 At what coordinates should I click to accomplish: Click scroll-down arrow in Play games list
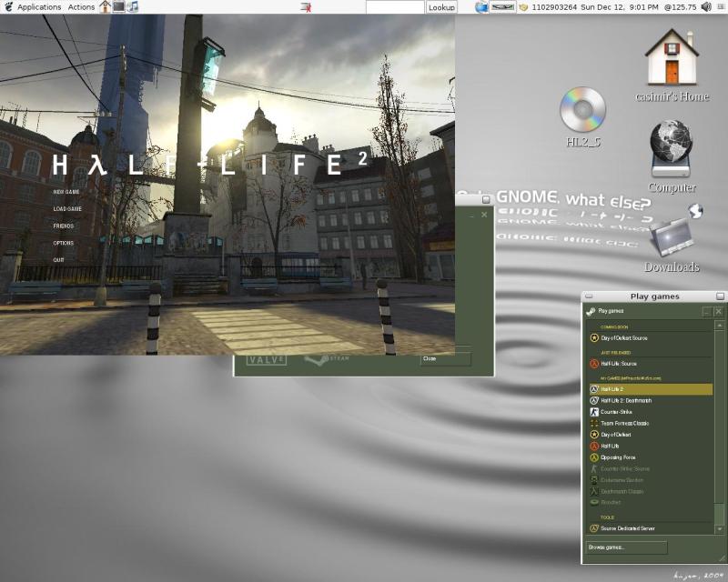pyautogui.click(x=719, y=529)
